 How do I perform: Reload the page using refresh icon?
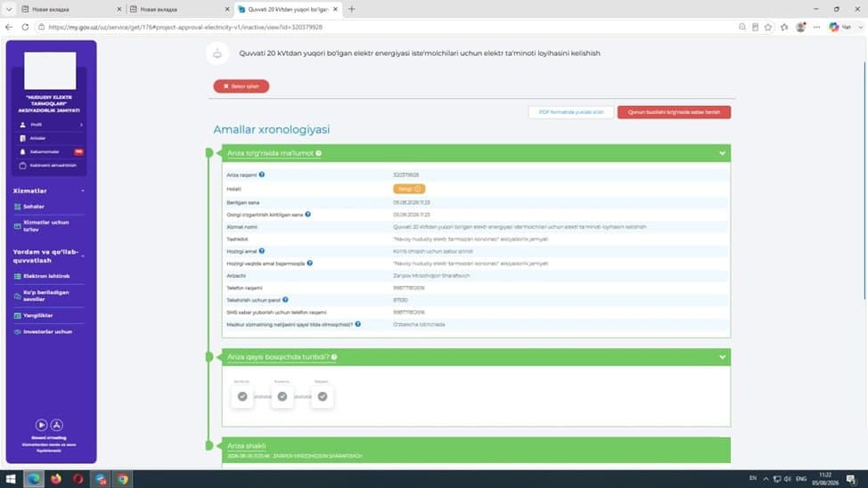click(x=25, y=27)
